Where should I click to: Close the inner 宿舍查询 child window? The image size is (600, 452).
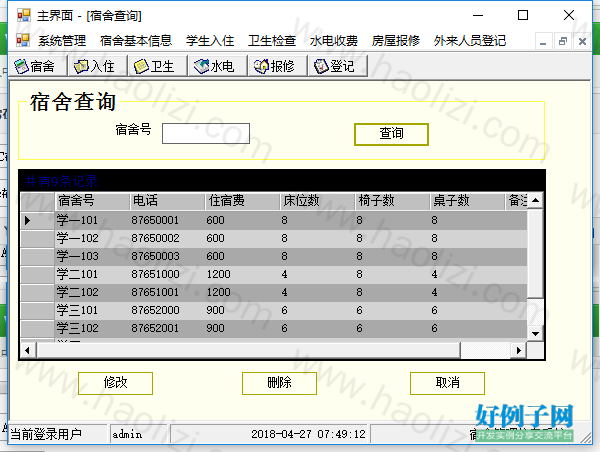582,42
